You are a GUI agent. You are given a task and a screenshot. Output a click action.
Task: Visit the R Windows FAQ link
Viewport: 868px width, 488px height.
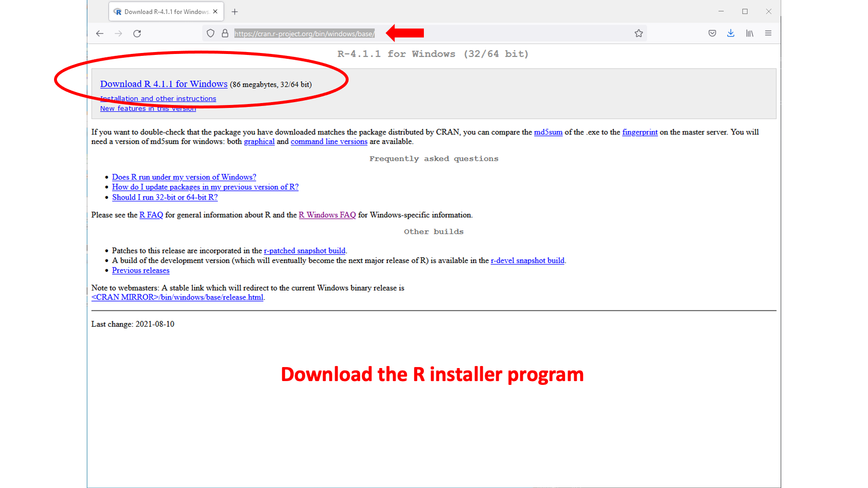[327, 215]
